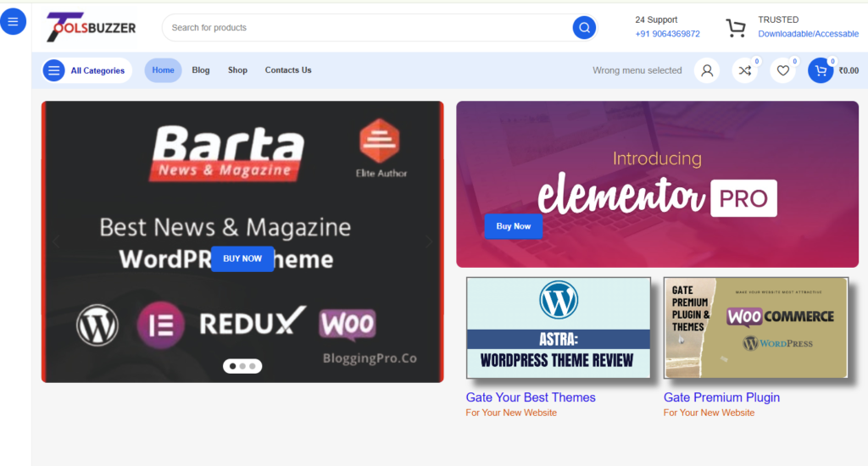Click 'For Your New Website' under Themes

tap(511, 413)
